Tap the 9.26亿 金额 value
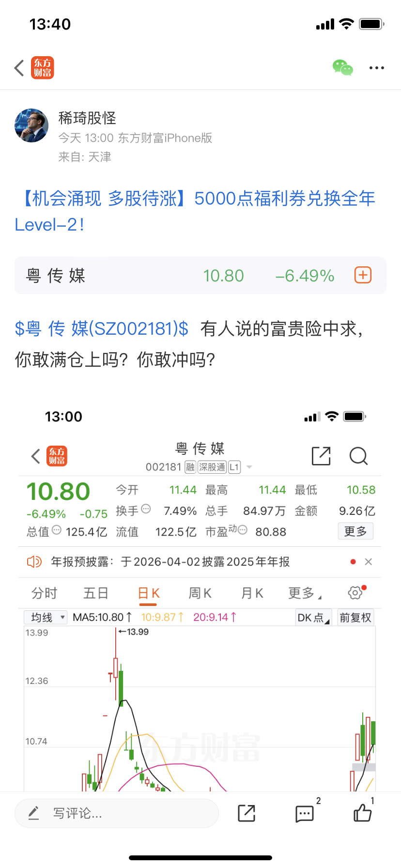The width and height of the screenshot is (401, 868). coord(357,511)
